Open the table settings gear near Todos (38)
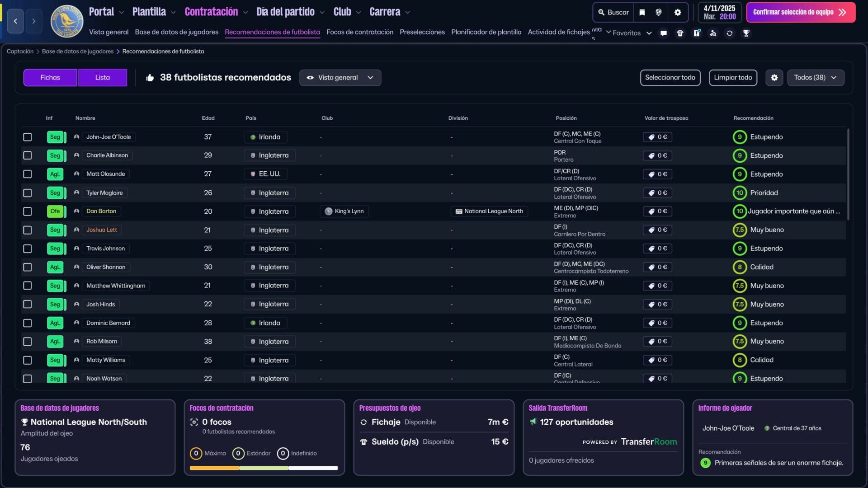Screen dimensions: 868x488 pos(774,77)
